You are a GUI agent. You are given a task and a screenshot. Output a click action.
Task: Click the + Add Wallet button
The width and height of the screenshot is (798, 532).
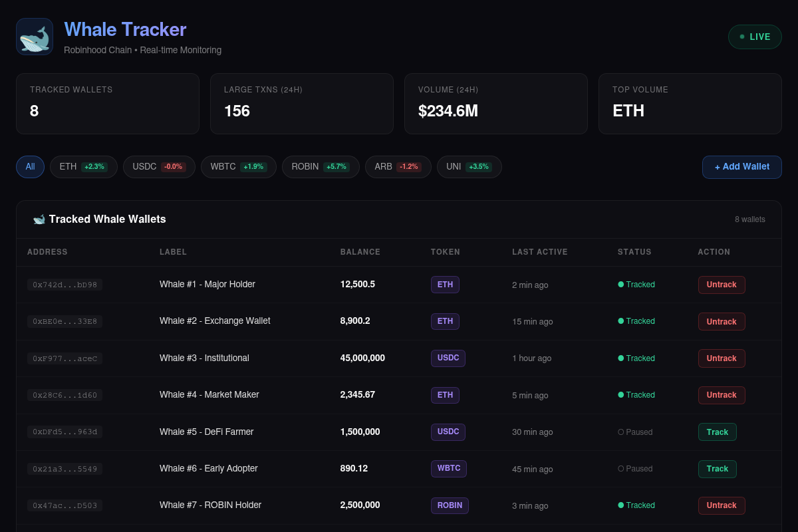coord(742,167)
